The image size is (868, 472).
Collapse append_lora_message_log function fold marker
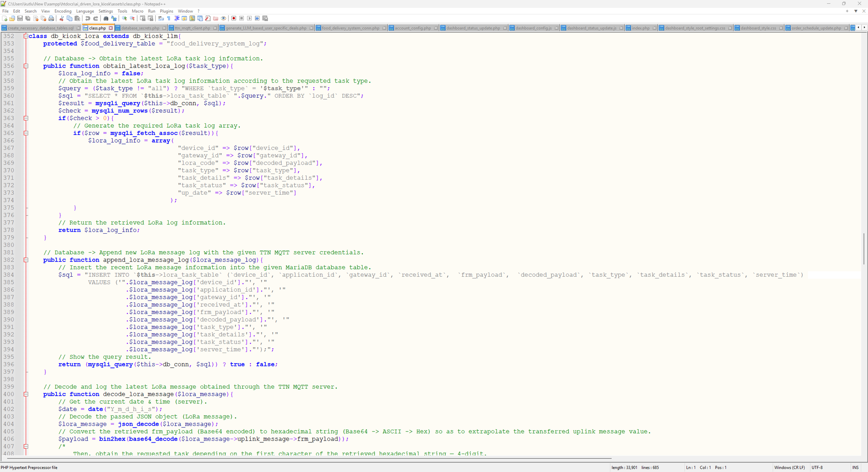pyautogui.click(x=26, y=260)
